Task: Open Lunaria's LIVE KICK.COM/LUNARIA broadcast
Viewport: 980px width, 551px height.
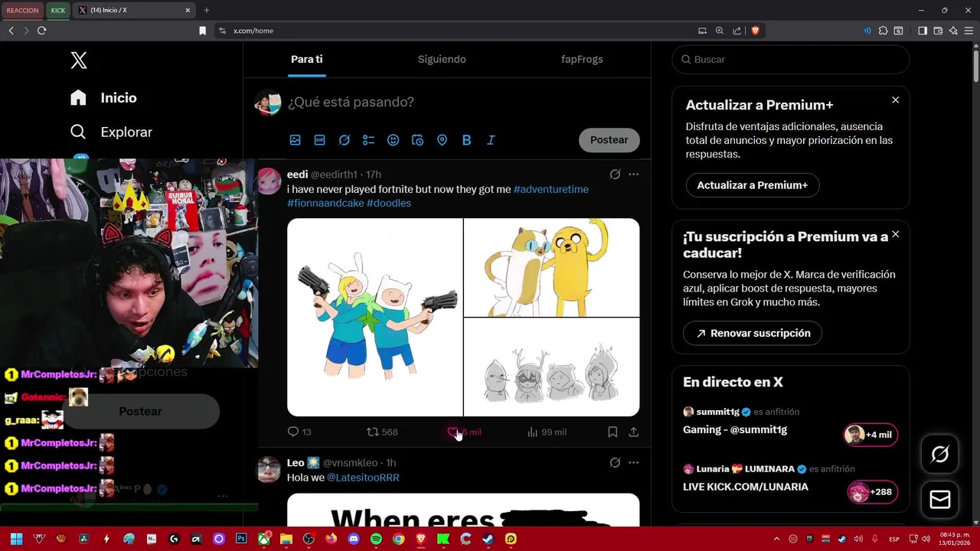Action: (791, 480)
